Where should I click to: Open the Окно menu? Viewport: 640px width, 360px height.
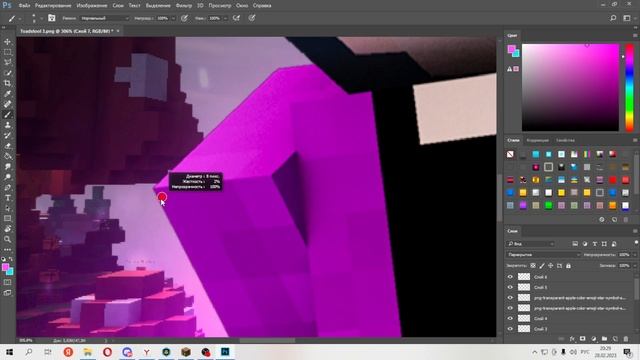coord(242,6)
